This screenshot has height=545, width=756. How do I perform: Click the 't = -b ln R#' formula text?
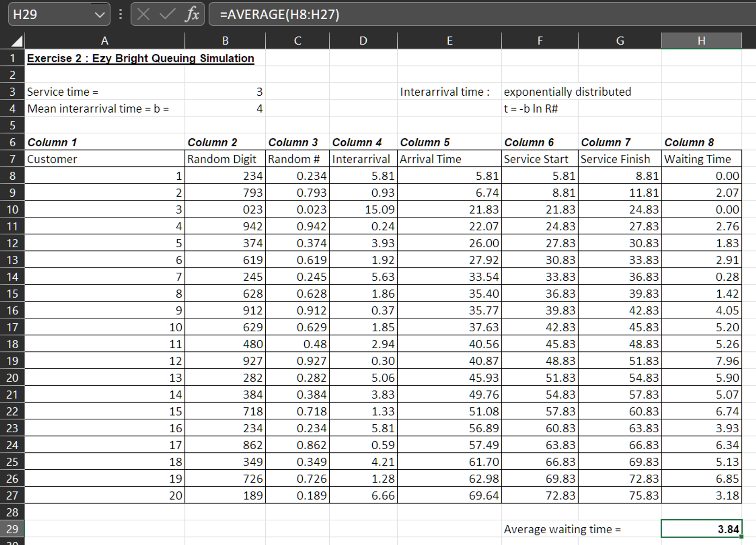coord(531,109)
